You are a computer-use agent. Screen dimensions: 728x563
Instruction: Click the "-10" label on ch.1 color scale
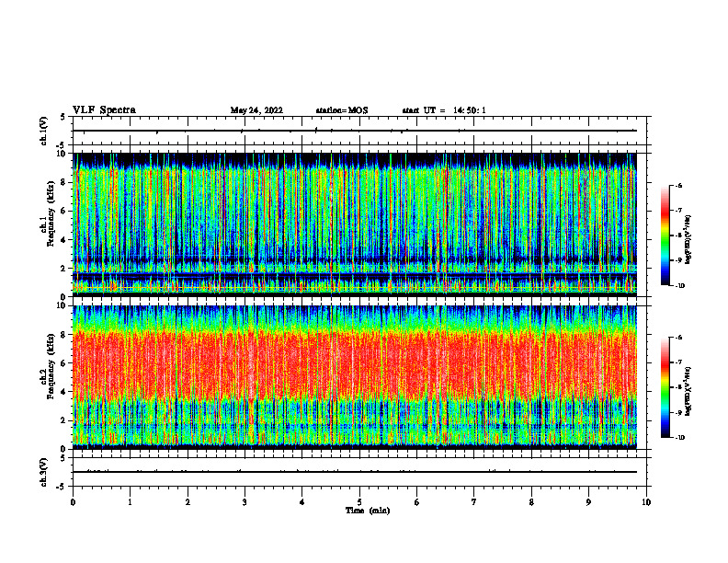[x=679, y=286]
